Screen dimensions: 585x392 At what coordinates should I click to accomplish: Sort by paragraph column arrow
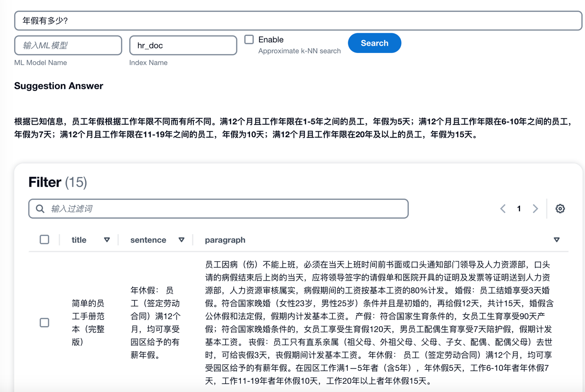tap(556, 240)
